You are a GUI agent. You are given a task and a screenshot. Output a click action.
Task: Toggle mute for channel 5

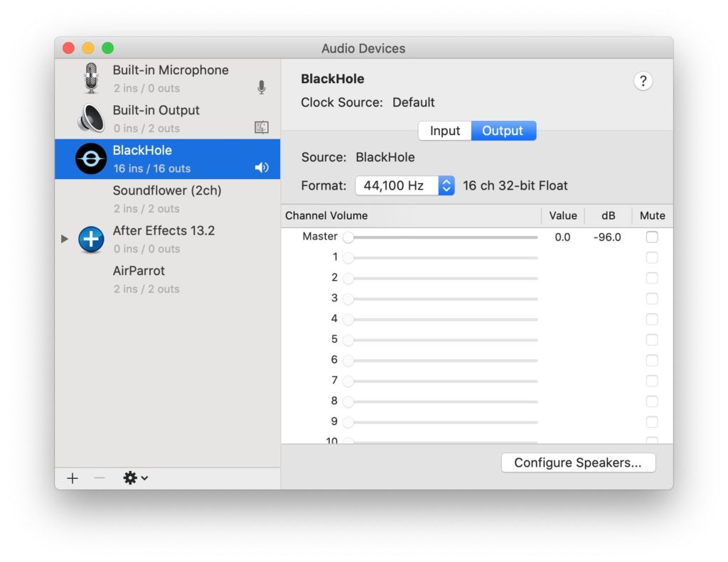pyautogui.click(x=651, y=340)
